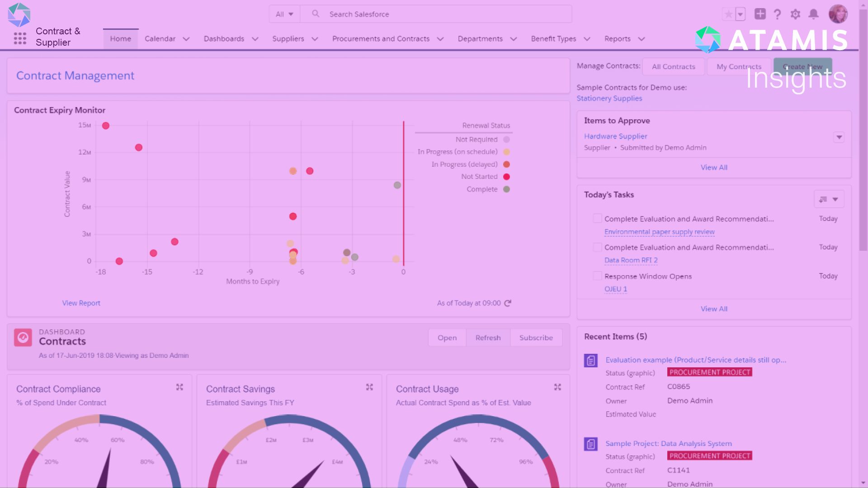This screenshot has height=488, width=868.
Task: Open the Procurements and Contracts tab
Action: tap(381, 39)
